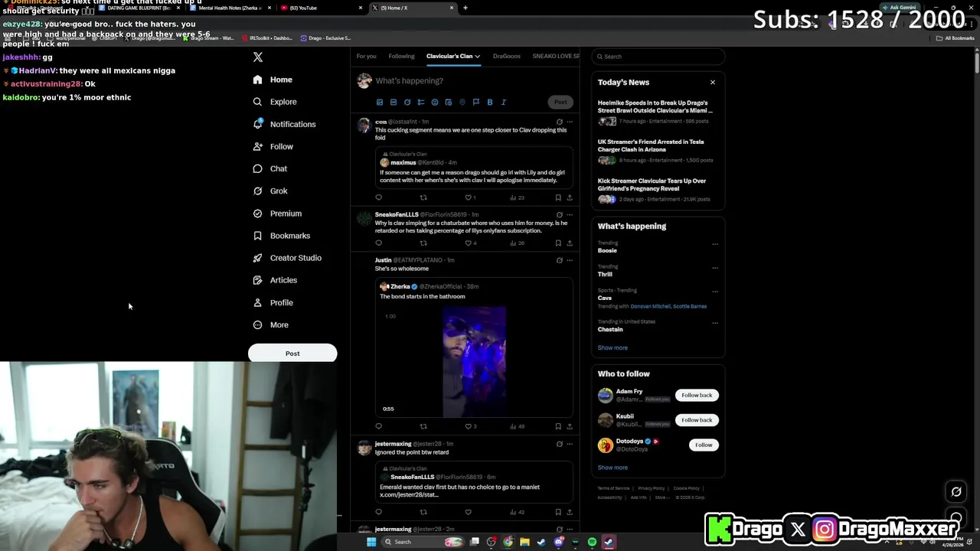Click the greyed Post button in composer
The width and height of the screenshot is (980, 551).
click(x=560, y=102)
